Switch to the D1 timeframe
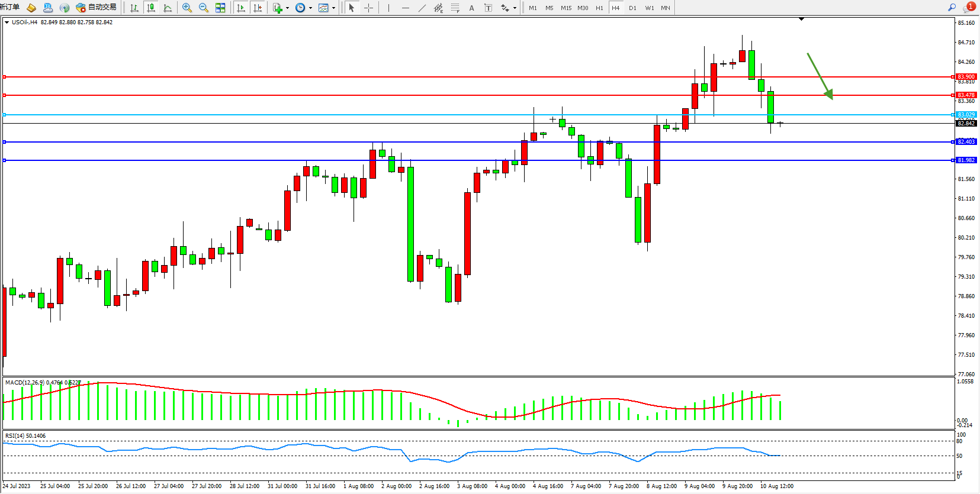This screenshot has height=494, width=980. tap(632, 8)
